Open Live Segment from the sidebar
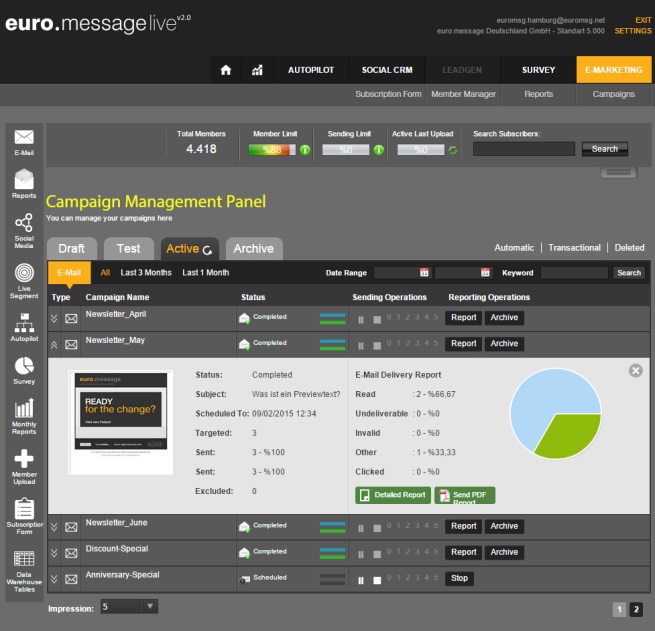 [x=24, y=280]
